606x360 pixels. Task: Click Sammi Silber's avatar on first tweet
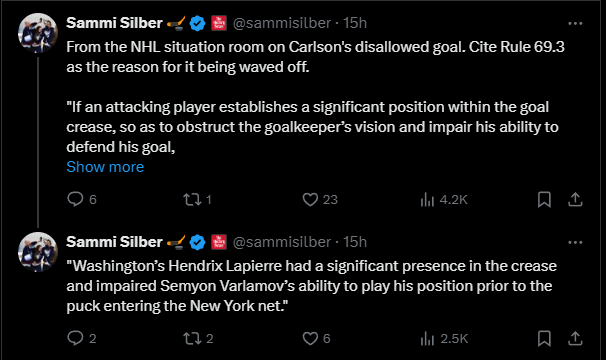tap(38, 32)
